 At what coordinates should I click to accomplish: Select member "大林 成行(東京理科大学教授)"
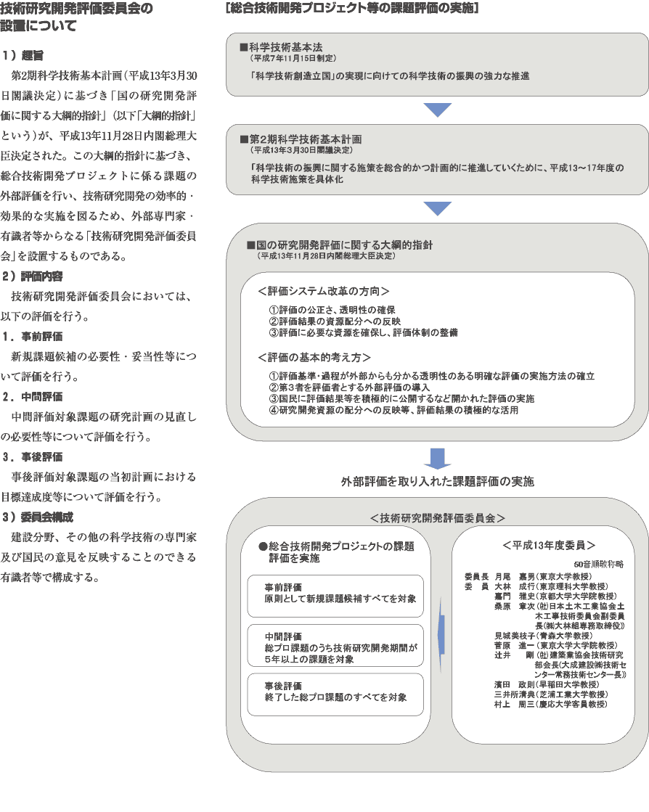(551, 586)
